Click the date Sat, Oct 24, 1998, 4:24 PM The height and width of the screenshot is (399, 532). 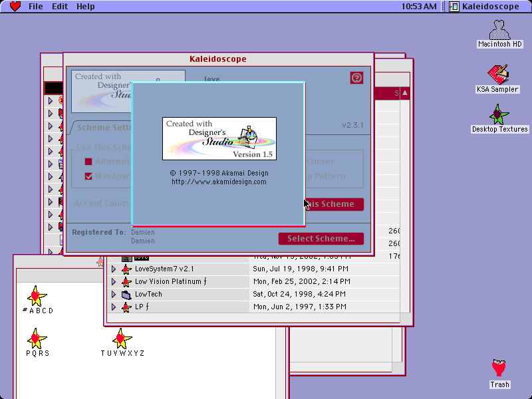tap(299, 294)
